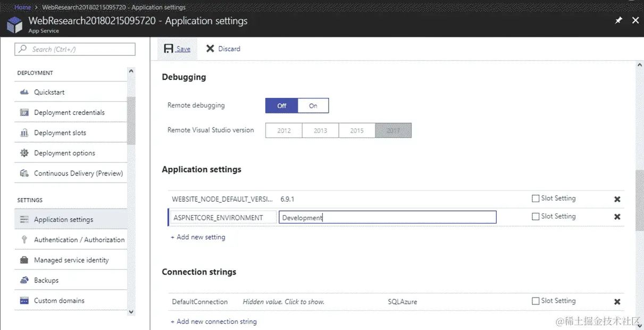Go to Home breadcrumb link

[x=23, y=7]
